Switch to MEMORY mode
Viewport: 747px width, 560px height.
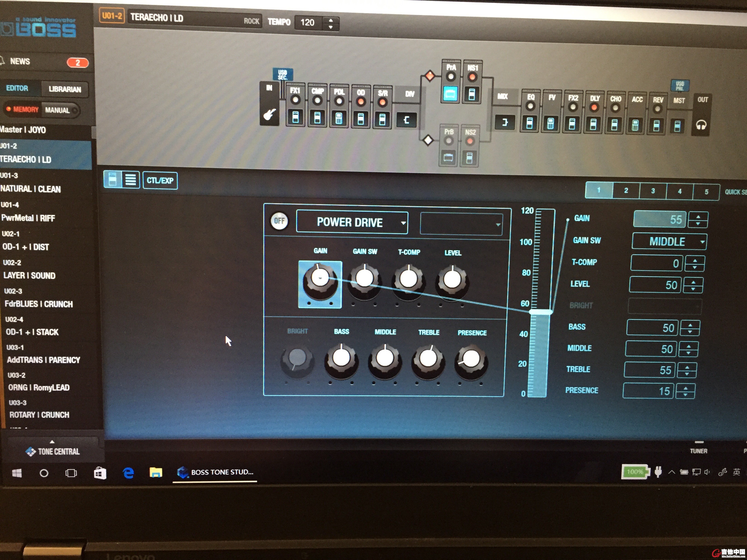click(22, 109)
